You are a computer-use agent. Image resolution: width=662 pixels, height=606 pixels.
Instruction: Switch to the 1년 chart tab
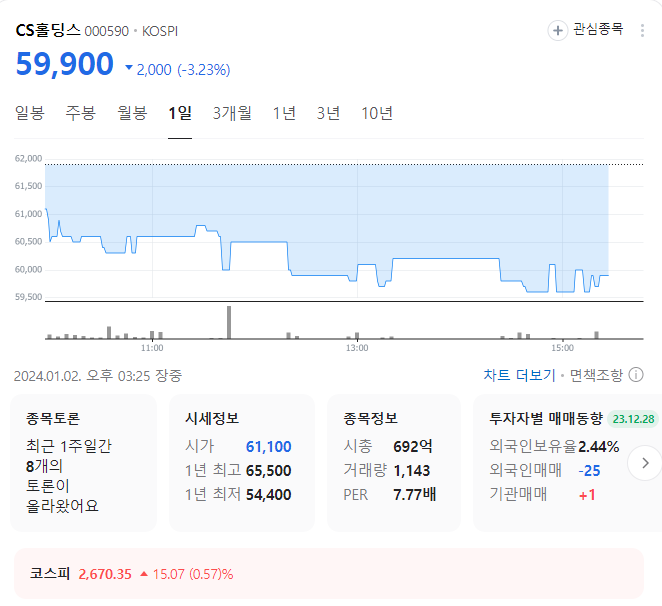tap(284, 113)
